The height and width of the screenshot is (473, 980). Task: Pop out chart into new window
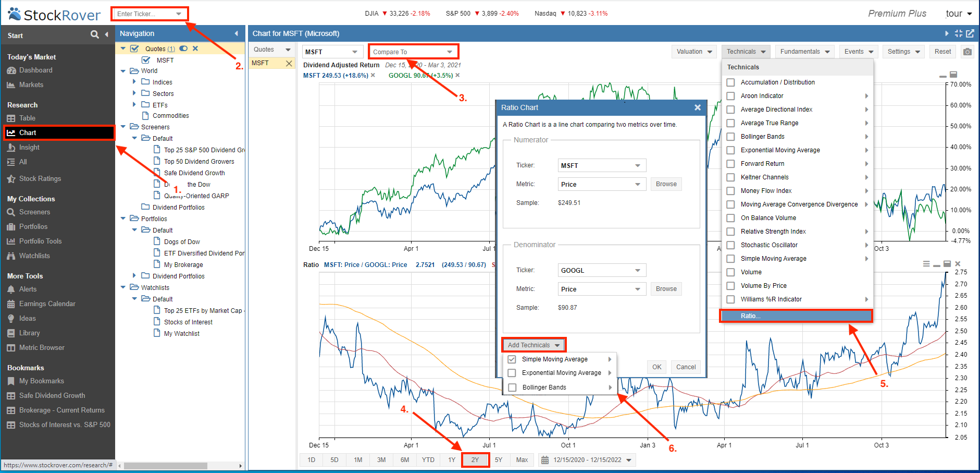pyautogui.click(x=970, y=33)
